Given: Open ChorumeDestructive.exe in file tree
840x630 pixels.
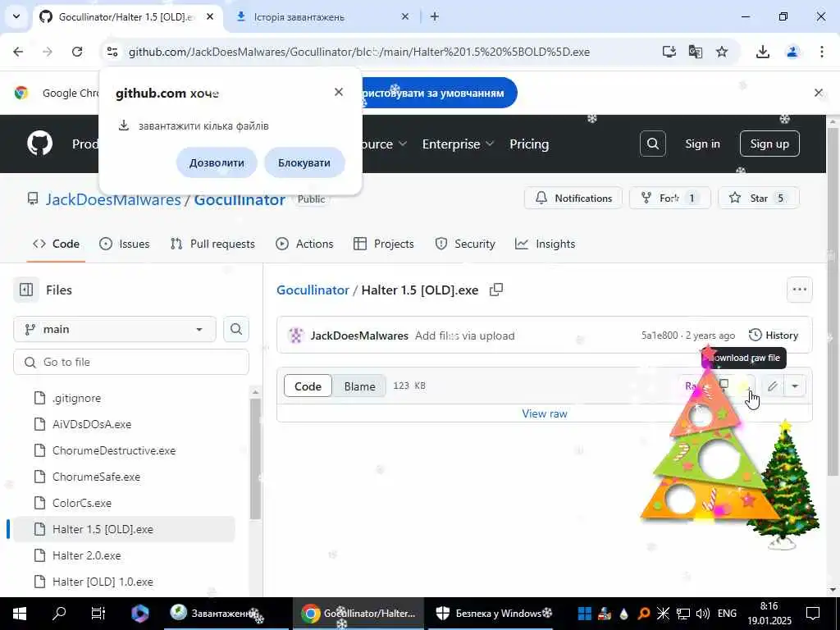Looking at the screenshot, I should [113, 450].
